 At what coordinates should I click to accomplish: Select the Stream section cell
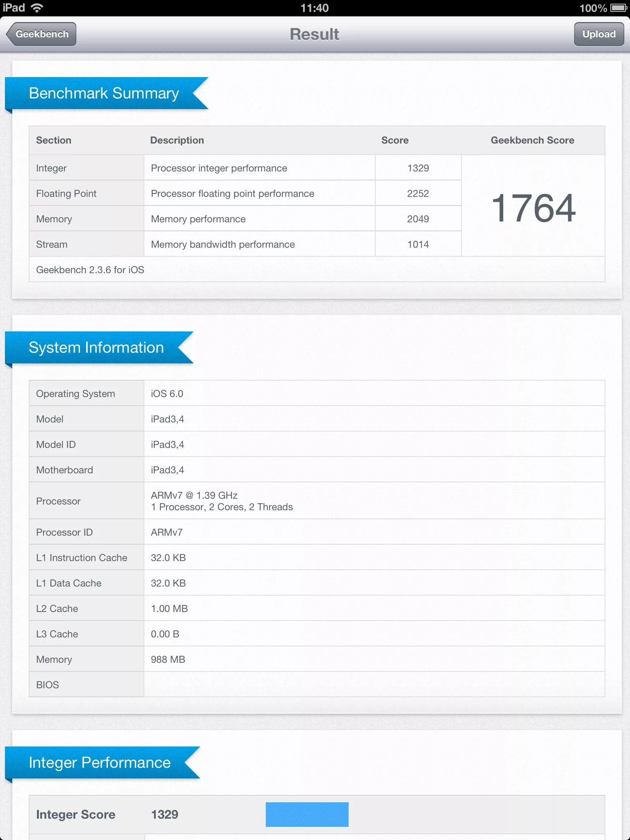click(87, 244)
